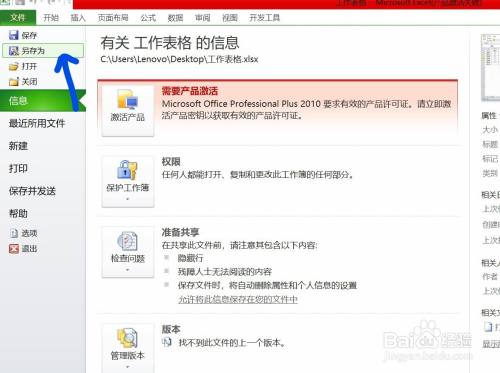Switch to the 插入 ribbon tab
This screenshot has height=373, width=500.
(78, 18)
